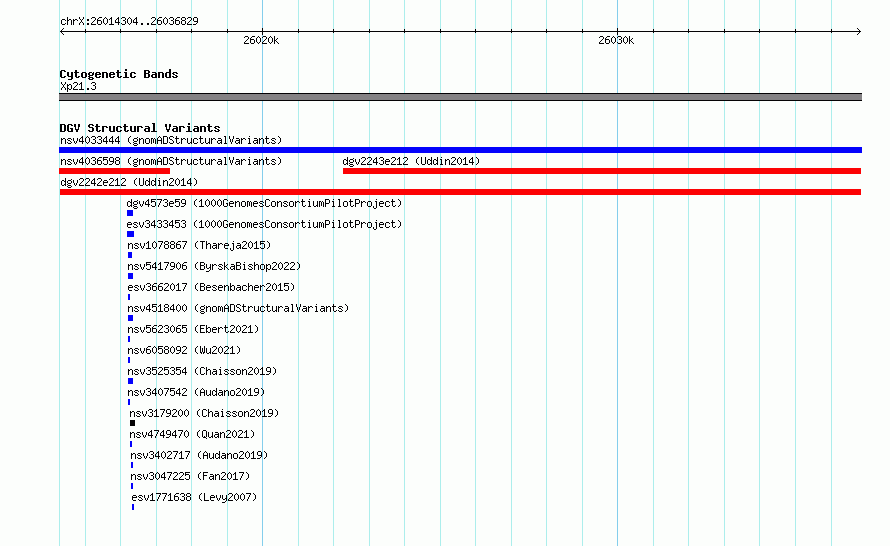Open nsv5417906 (ByrskaBishop2022) label
This screenshot has height=546, width=890.
pos(214,266)
